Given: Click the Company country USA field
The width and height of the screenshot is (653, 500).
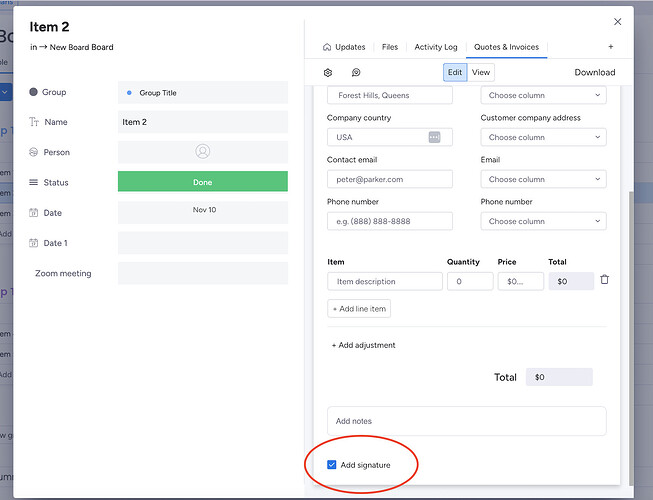Looking at the screenshot, I should coord(390,137).
